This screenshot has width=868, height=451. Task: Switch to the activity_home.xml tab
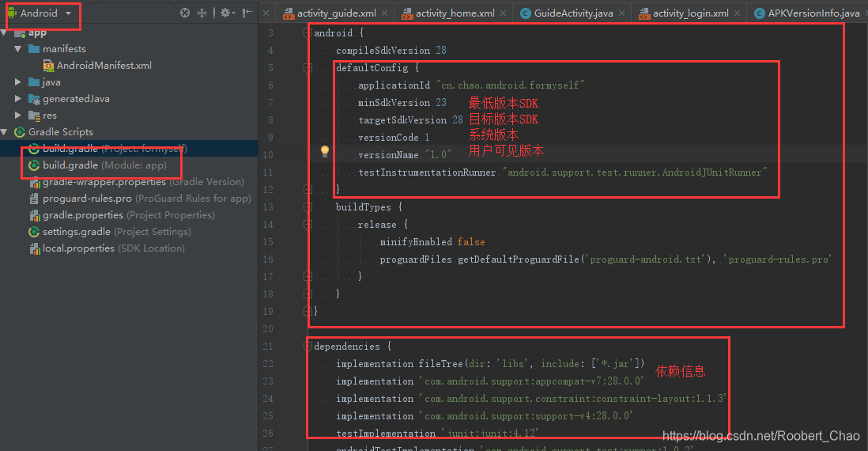point(455,13)
